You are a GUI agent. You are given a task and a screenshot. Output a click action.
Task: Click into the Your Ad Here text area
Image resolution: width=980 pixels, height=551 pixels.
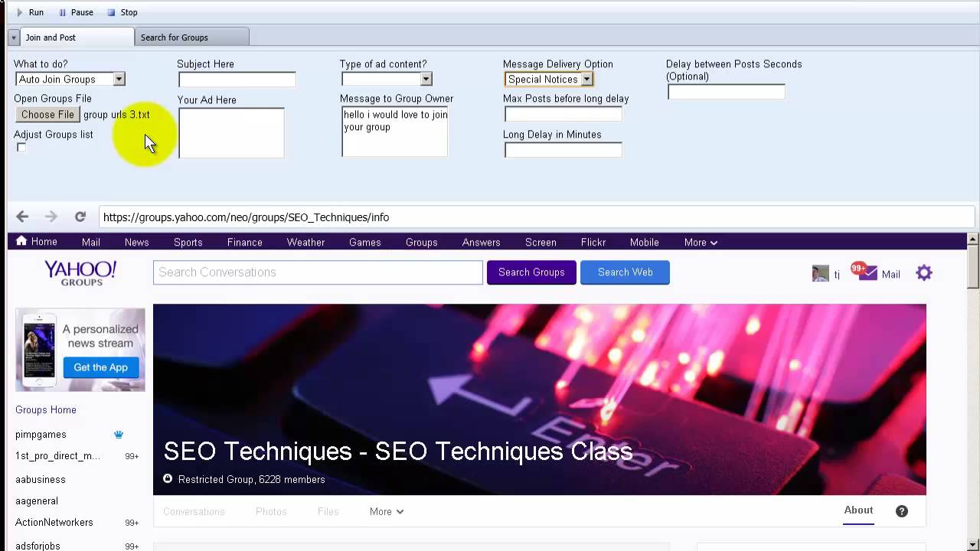pyautogui.click(x=231, y=133)
